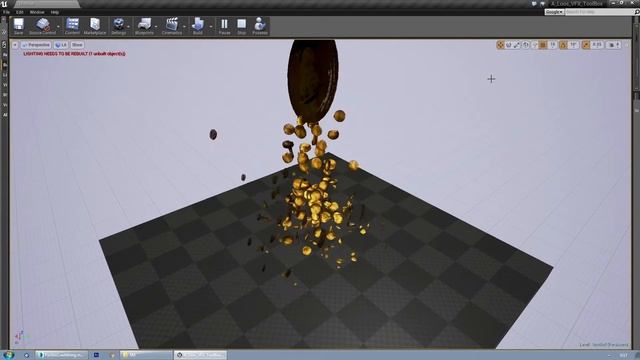The width and height of the screenshot is (640, 360).
Task: Click the lighting needs rebuilt warning text
Action: click(x=75, y=53)
